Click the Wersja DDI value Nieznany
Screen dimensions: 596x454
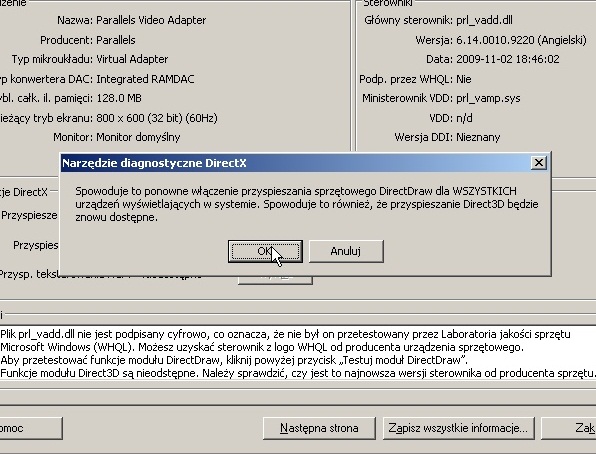(x=478, y=137)
